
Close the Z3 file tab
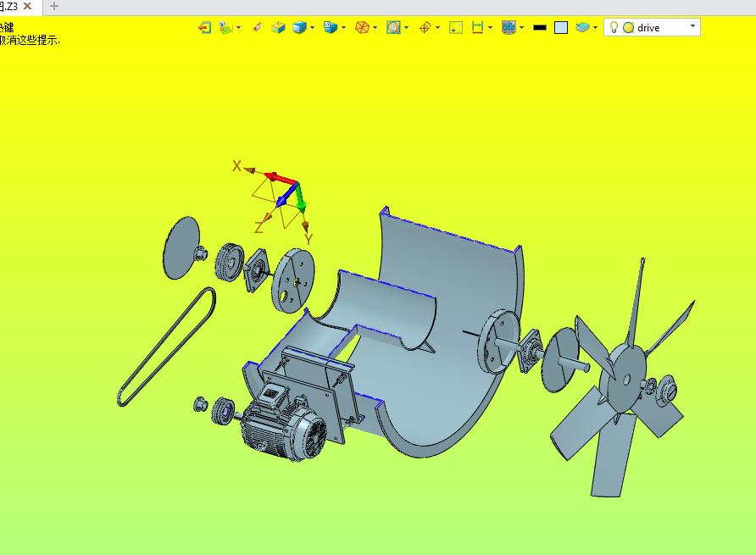(x=27, y=6)
